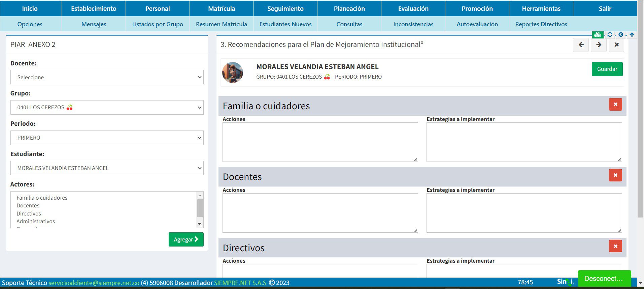Click the PIAR–ANEXO 2 panel title
The width and height of the screenshot is (644, 289).
pyautogui.click(x=33, y=44)
